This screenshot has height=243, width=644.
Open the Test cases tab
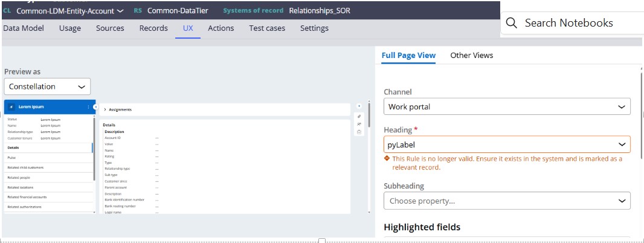pos(267,28)
